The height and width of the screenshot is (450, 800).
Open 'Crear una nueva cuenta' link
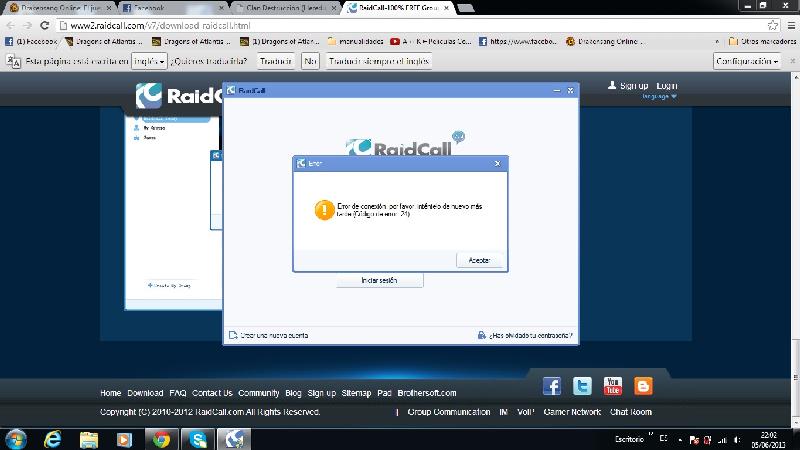click(268, 335)
